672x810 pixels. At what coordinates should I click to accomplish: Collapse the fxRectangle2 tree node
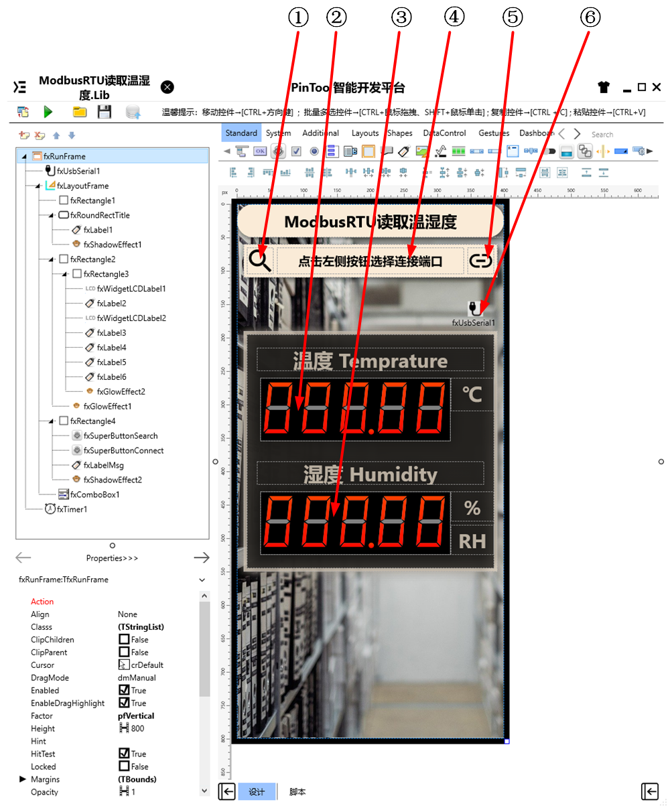click(52, 260)
